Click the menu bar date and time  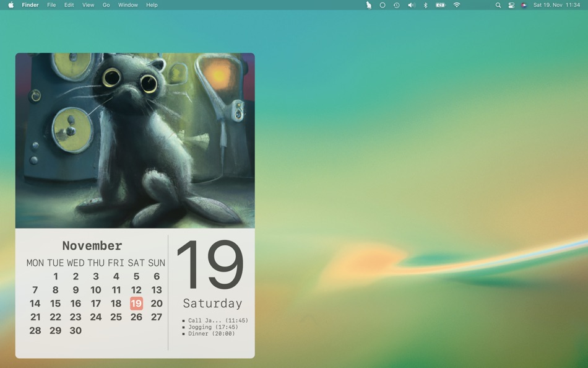tap(556, 5)
